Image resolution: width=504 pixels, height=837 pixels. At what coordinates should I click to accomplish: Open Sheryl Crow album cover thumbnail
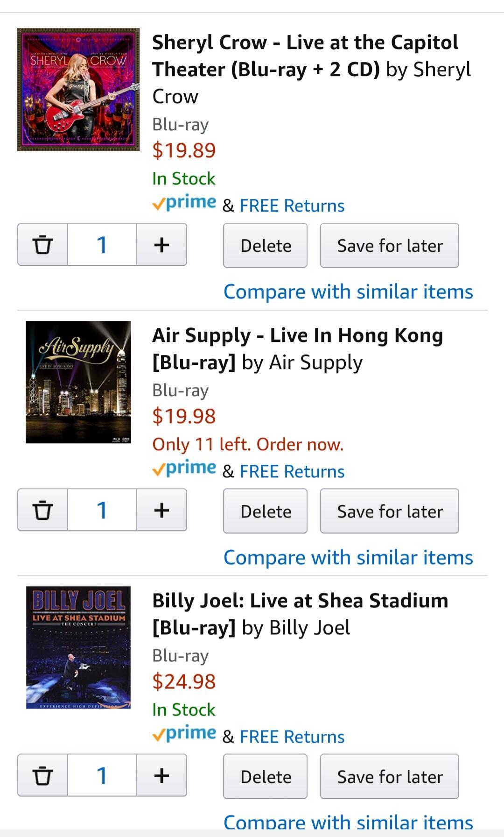click(x=78, y=90)
